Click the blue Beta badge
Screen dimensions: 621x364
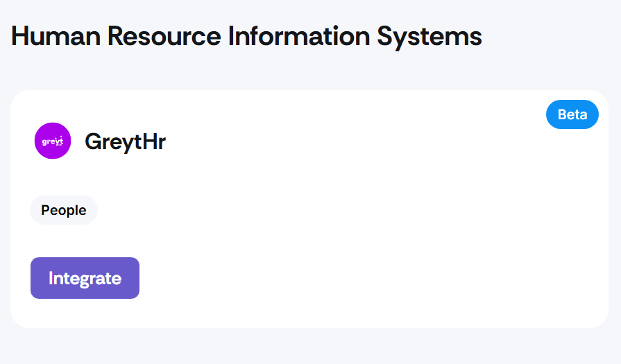tap(572, 114)
